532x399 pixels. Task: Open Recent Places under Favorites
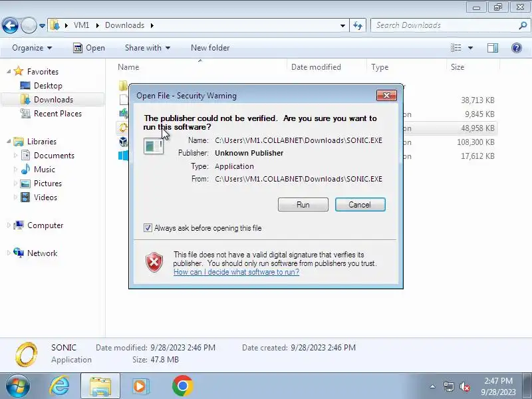(x=58, y=113)
